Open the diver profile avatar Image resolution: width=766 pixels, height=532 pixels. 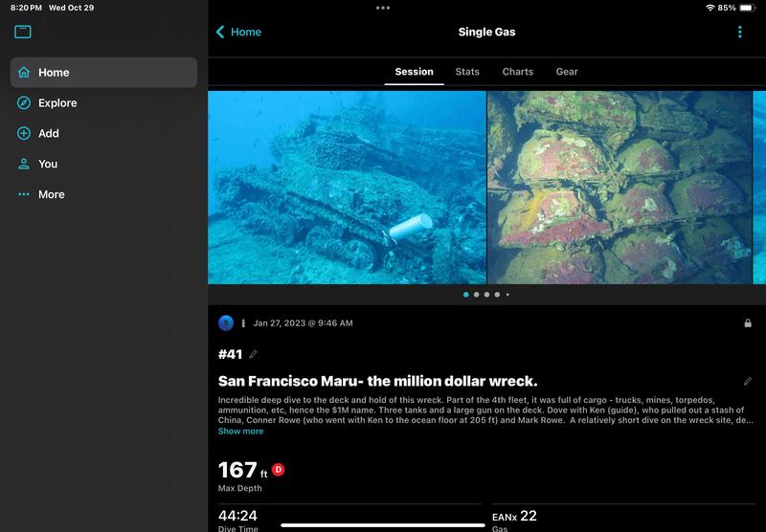(x=226, y=322)
